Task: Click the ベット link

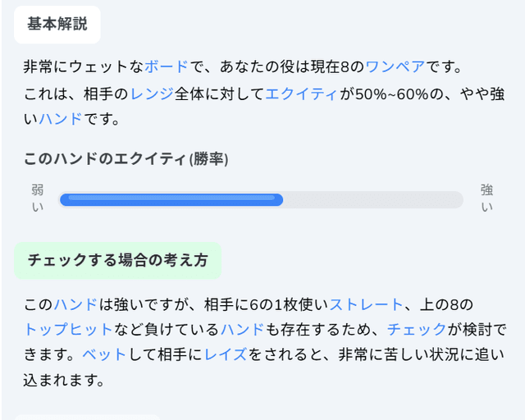Action: tap(105, 356)
